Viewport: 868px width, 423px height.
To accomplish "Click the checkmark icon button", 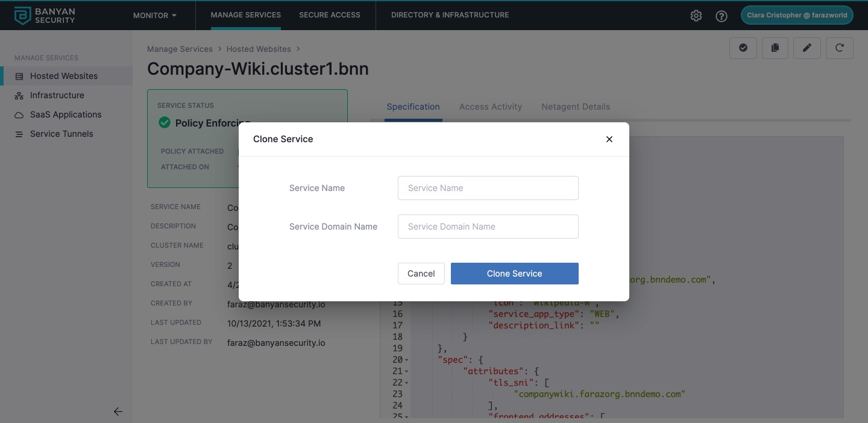I will point(743,48).
